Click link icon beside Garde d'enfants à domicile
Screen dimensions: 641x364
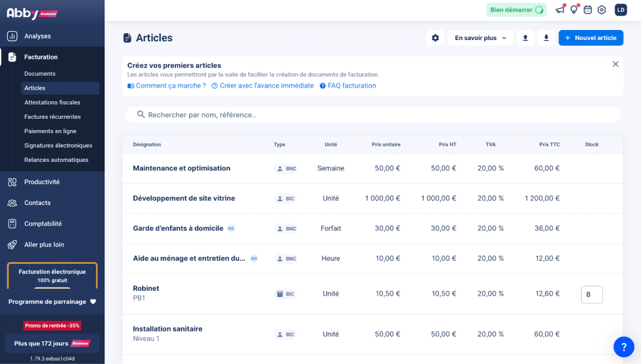click(x=231, y=228)
